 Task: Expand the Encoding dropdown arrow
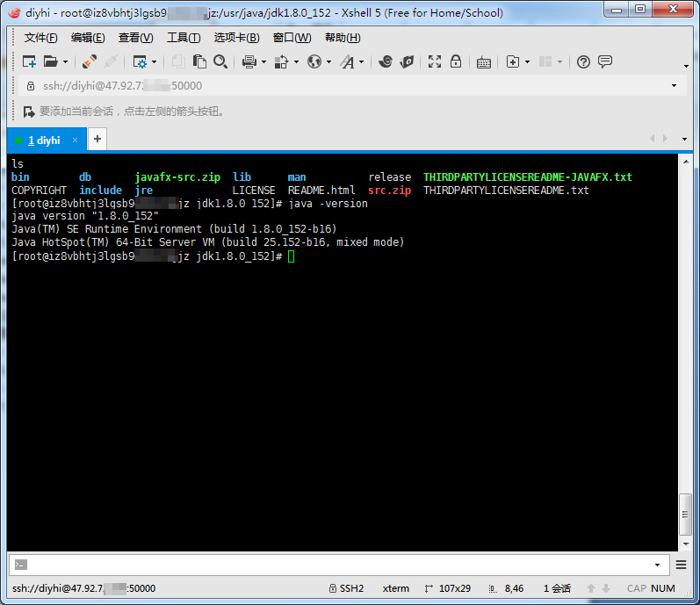329,62
